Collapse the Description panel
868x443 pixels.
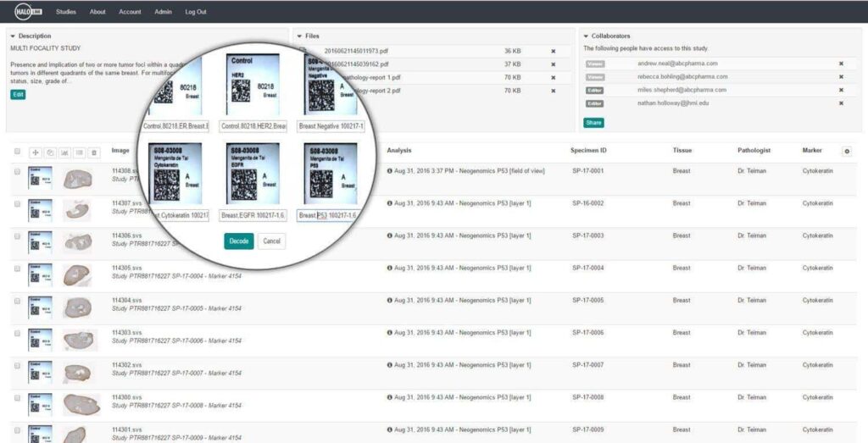point(13,36)
